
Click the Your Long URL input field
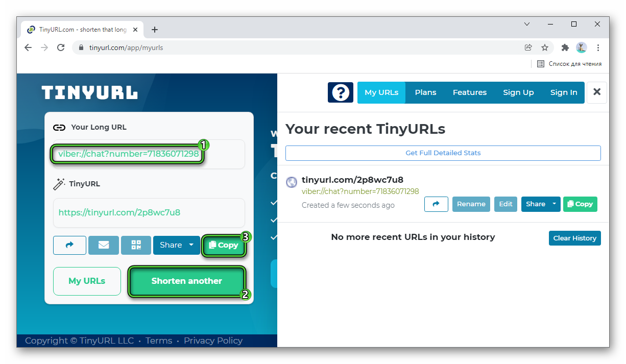pyautogui.click(x=148, y=154)
